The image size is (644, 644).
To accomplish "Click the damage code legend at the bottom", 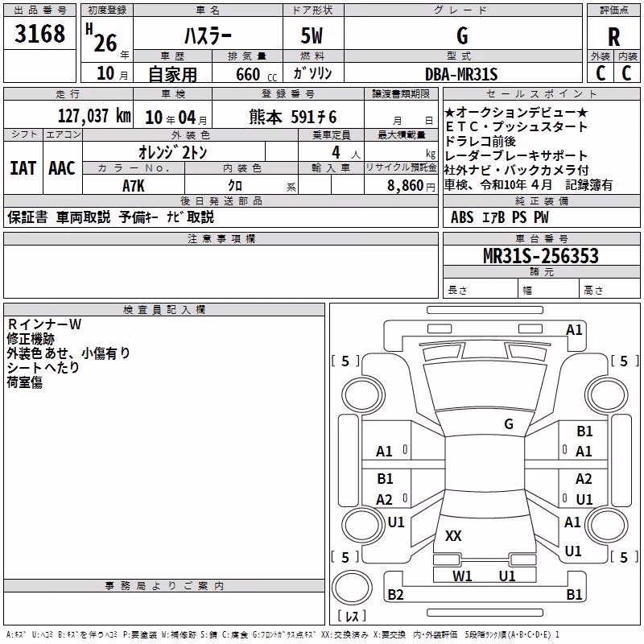I will (x=283, y=635).
